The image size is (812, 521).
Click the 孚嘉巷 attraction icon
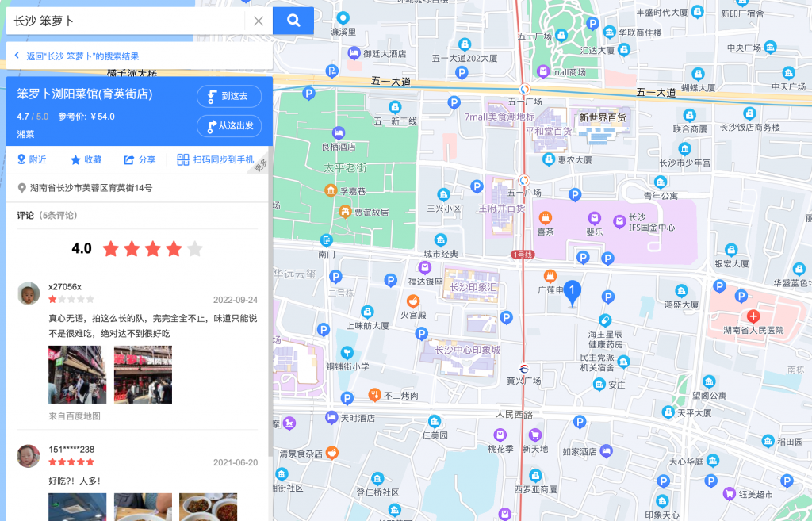click(331, 190)
